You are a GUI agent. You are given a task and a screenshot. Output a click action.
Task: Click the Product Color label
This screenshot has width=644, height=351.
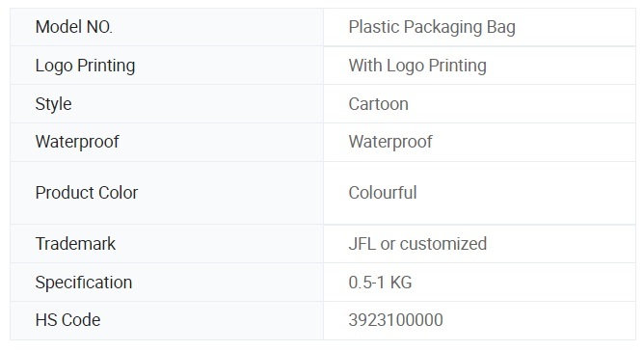coord(86,193)
